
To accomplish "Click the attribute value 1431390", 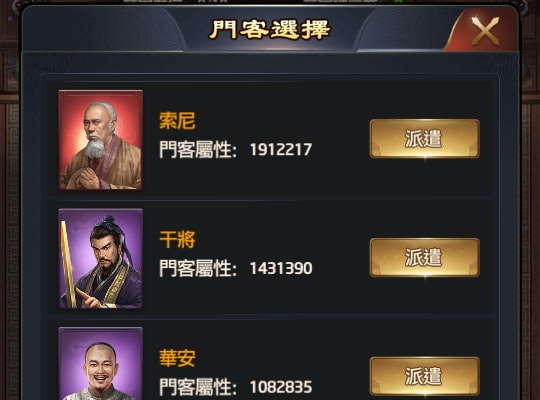I will click(x=281, y=268).
